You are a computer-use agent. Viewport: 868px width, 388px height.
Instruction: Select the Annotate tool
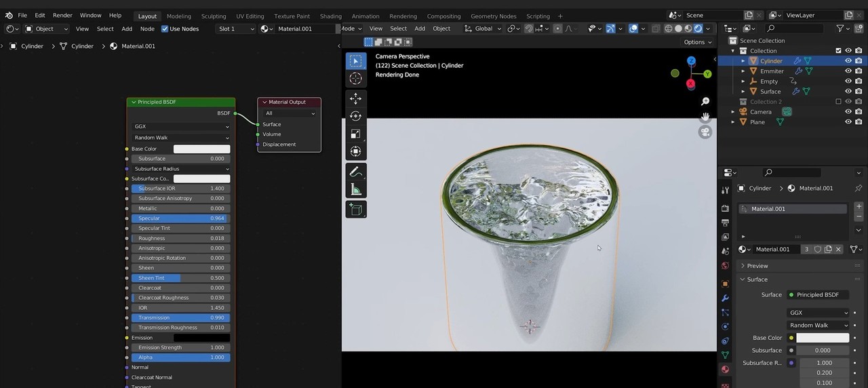tap(355, 172)
